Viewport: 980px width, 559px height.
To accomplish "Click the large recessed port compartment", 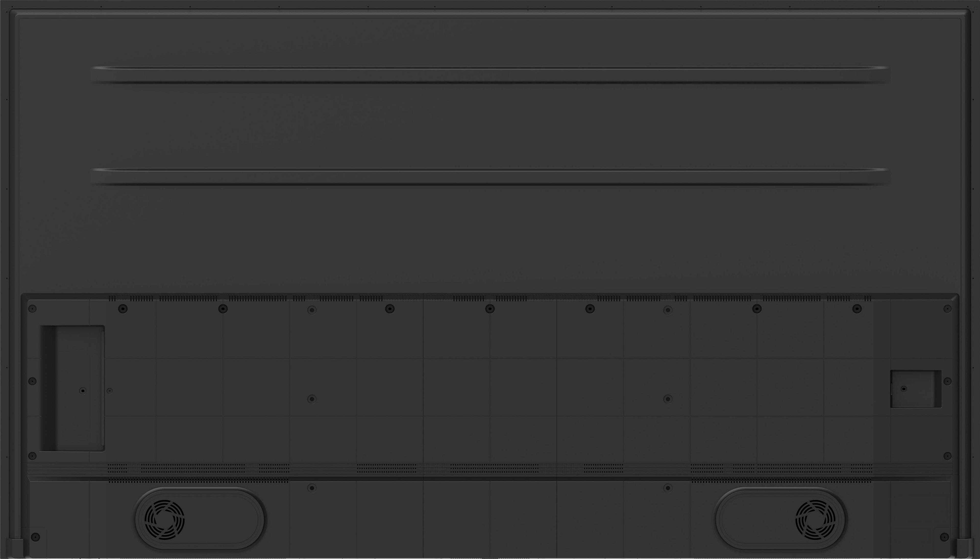I will 72,388.
